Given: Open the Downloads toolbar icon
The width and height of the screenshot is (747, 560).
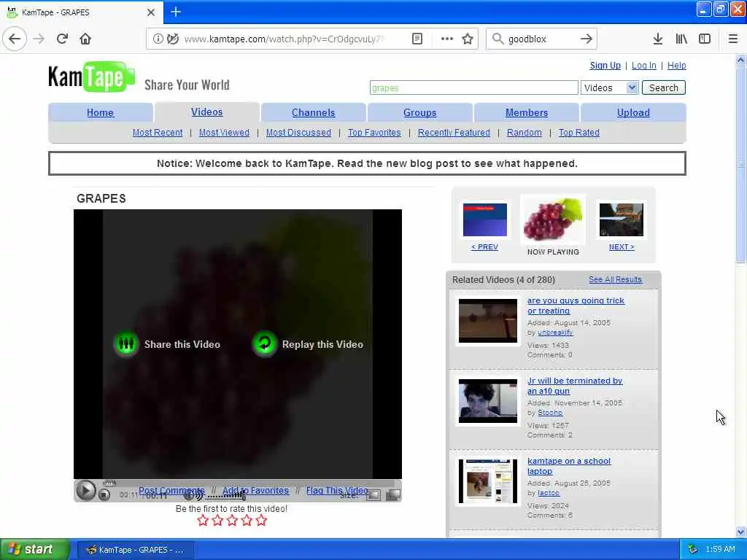Looking at the screenshot, I should pos(658,39).
